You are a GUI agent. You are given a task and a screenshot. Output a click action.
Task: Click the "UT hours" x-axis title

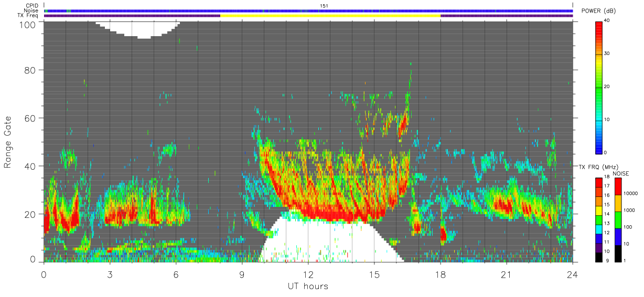pos(308,286)
